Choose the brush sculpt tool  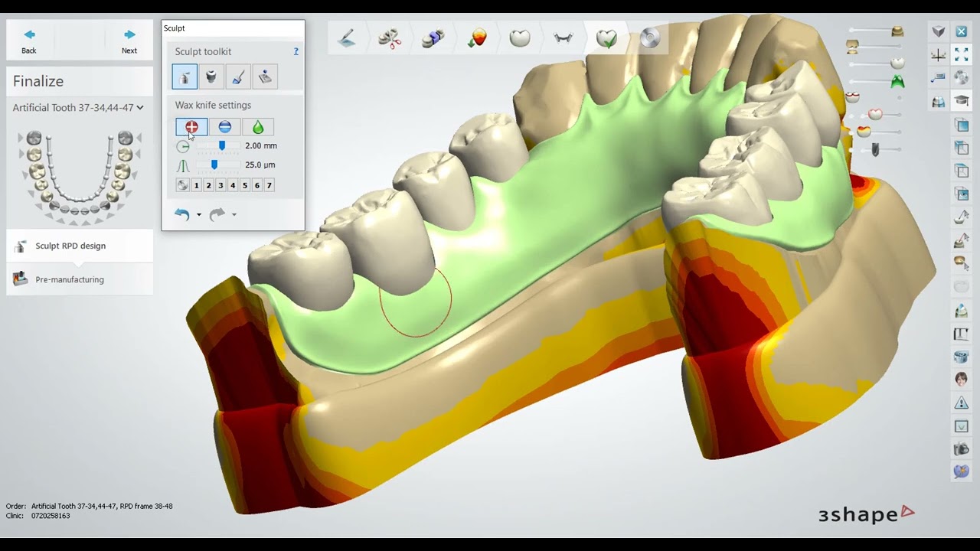[238, 77]
